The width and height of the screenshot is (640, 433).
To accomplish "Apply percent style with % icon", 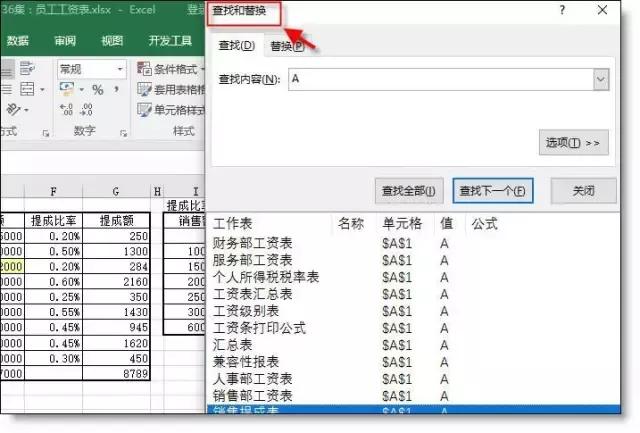I will tap(98, 89).
